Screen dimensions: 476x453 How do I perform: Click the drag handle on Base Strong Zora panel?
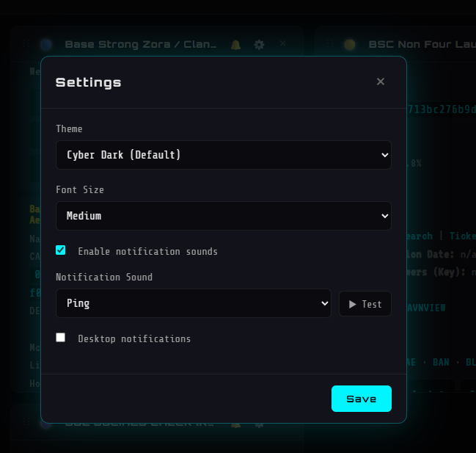point(26,45)
